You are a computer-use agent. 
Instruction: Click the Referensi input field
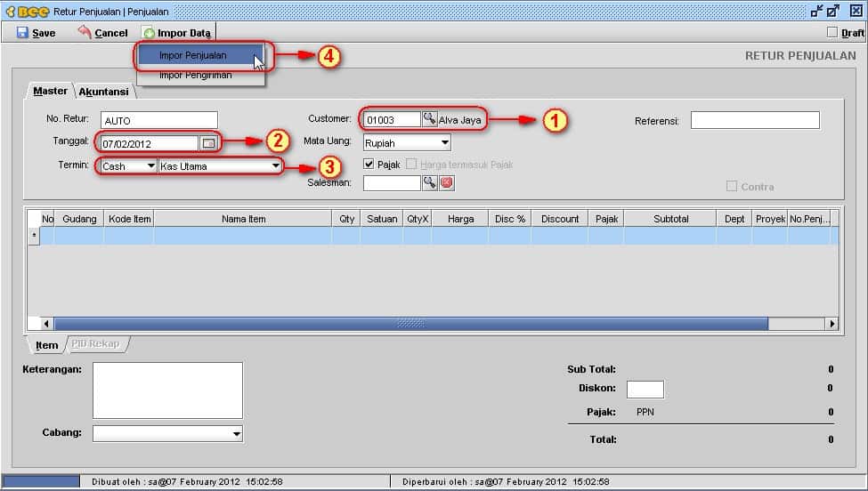[754, 120]
